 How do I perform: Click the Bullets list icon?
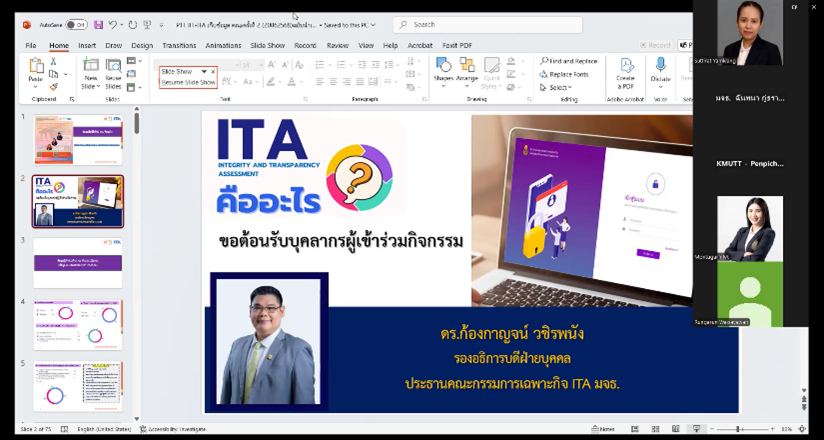coord(320,65)
